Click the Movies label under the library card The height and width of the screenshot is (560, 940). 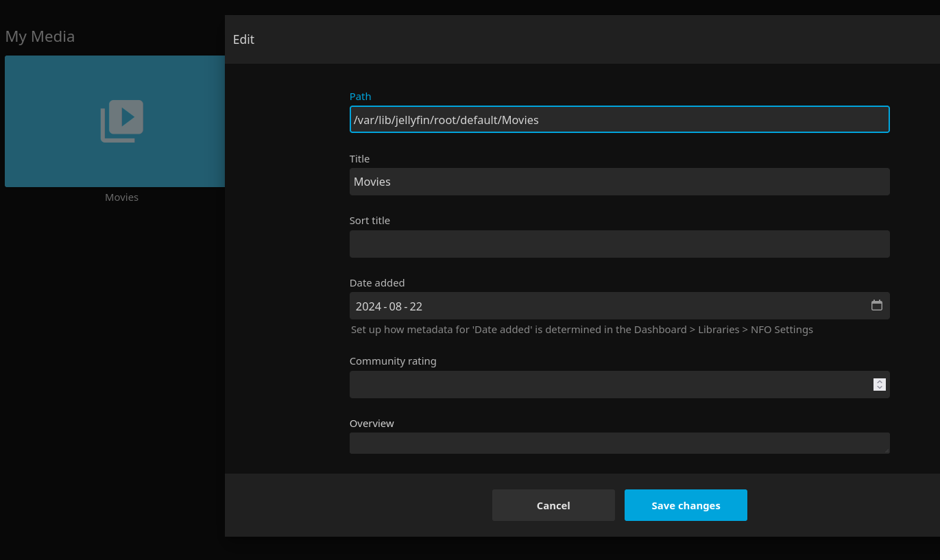point(121,197)
